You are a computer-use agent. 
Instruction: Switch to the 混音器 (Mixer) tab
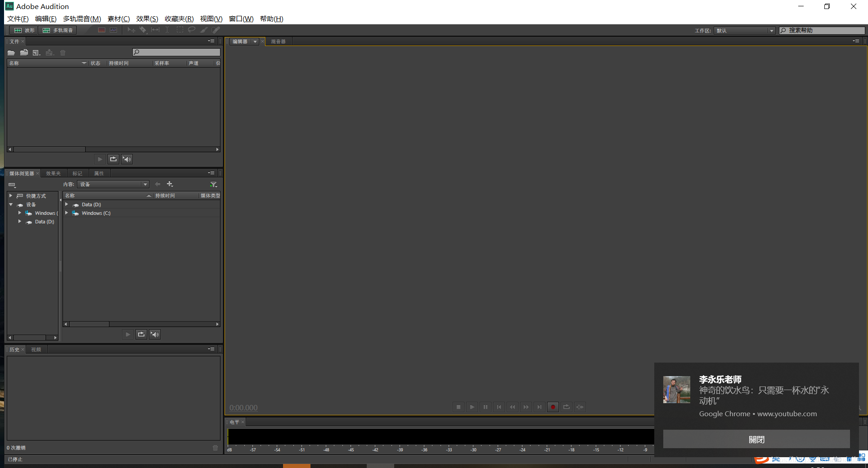click(x=278, y=41)
